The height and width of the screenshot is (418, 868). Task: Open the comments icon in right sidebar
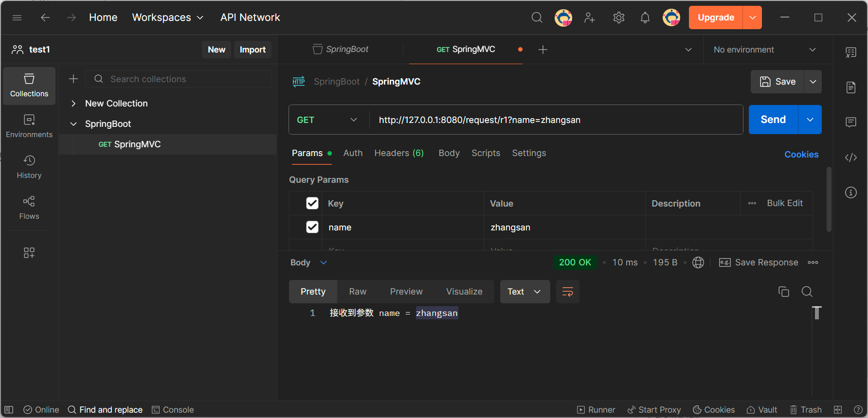(851, 122)
